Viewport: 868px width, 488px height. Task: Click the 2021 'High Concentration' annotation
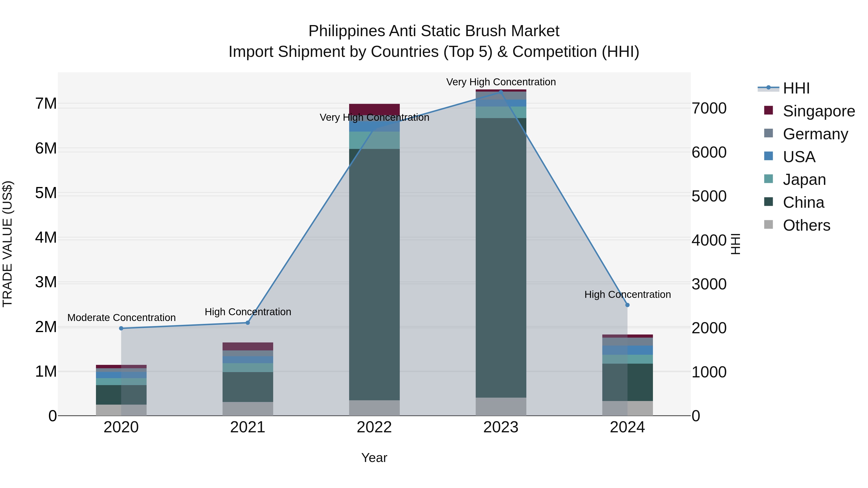pyautogui.click(x=248, y=312)
